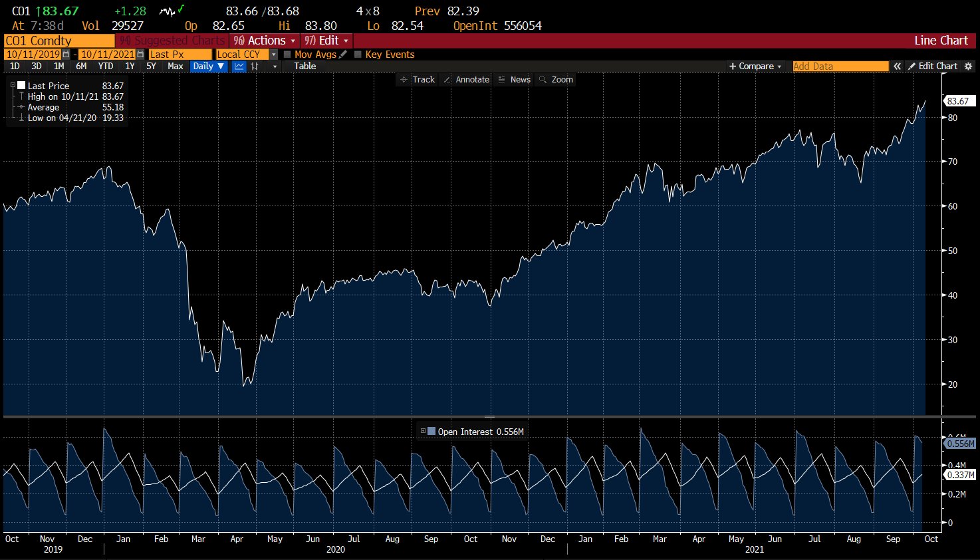Click the double-chevron collapse icon beside Add Data

(x=897, y=67)
